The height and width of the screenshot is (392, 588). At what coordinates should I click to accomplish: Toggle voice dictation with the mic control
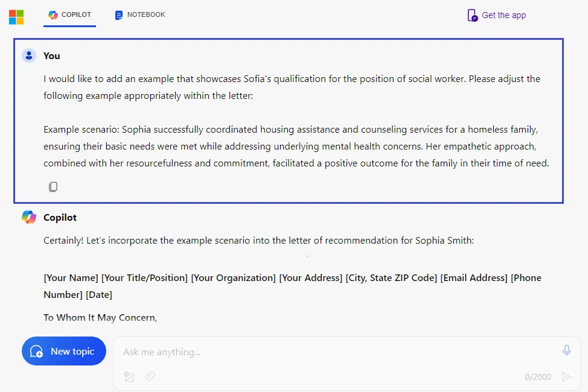coord(566,350)
